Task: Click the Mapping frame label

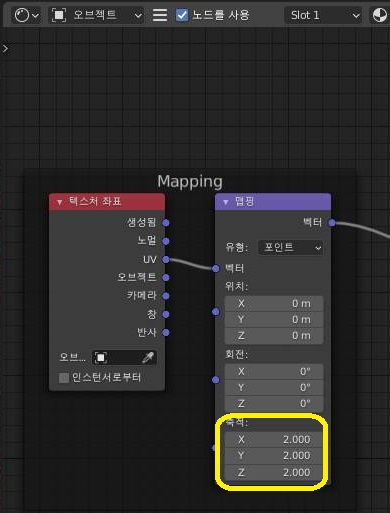Action: [190, 182]
